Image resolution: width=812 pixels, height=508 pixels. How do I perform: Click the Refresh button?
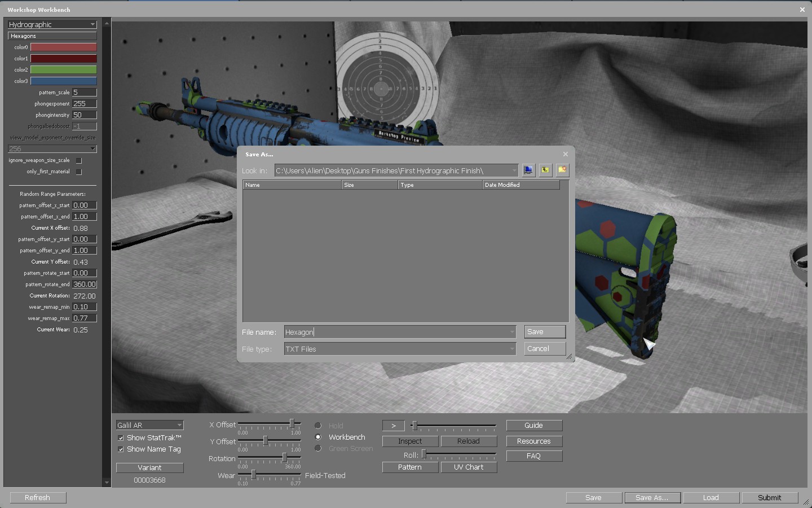[38, 497]
